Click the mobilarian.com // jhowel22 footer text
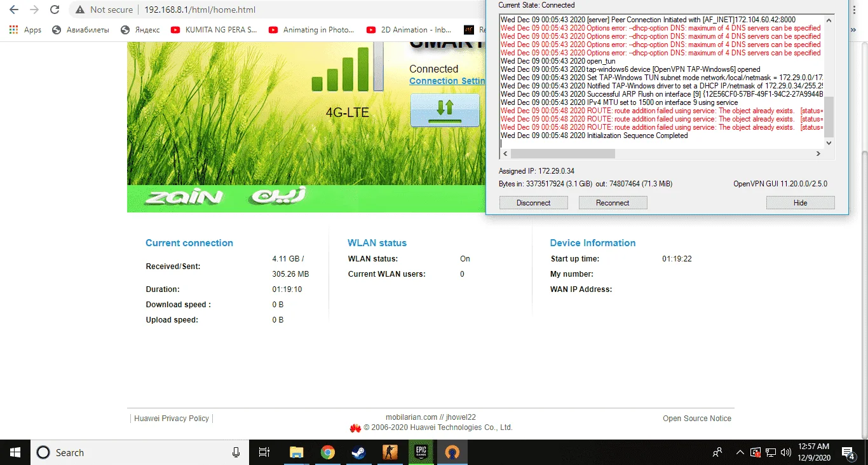This screenshot has height=465, width=868. (x=431, y=417)
